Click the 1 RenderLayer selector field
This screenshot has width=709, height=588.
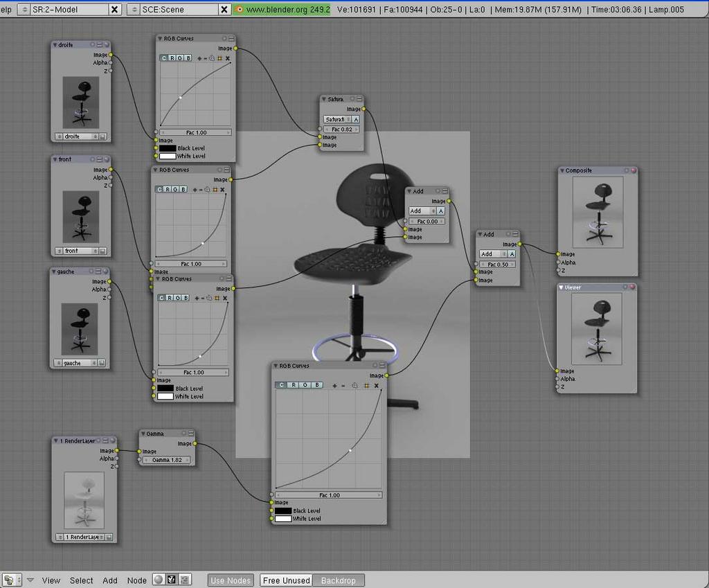pos(84,537)
